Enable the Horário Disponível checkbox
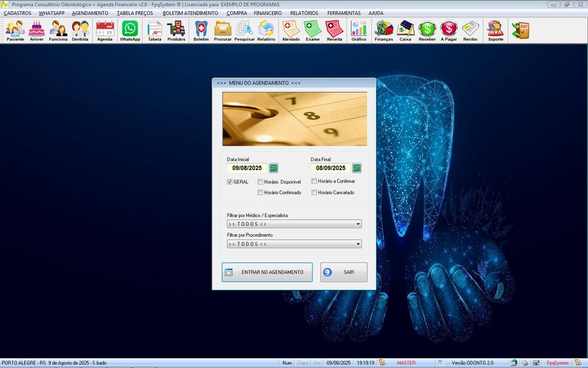Viewport: 588px width, 368px height. tap(260, 181)
